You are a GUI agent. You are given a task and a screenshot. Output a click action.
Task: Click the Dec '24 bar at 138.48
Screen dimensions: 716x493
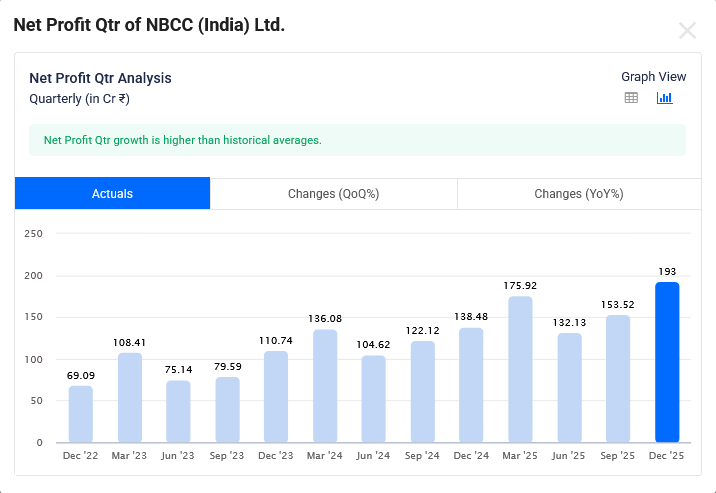pyautogui.click(x=471, y=385)
